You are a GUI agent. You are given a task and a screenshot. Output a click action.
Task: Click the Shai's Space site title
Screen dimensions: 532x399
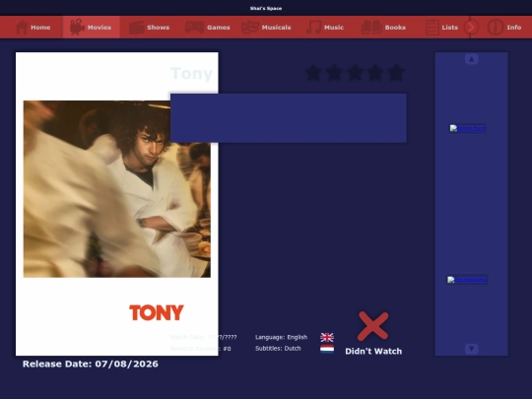[266, 8]
